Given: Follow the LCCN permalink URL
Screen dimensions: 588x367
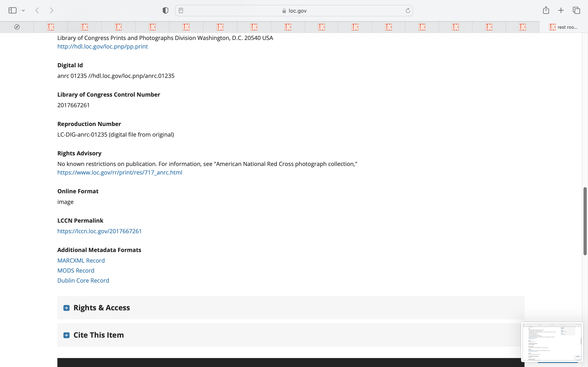Looking at the screenshot, I should tap(99, 231).
